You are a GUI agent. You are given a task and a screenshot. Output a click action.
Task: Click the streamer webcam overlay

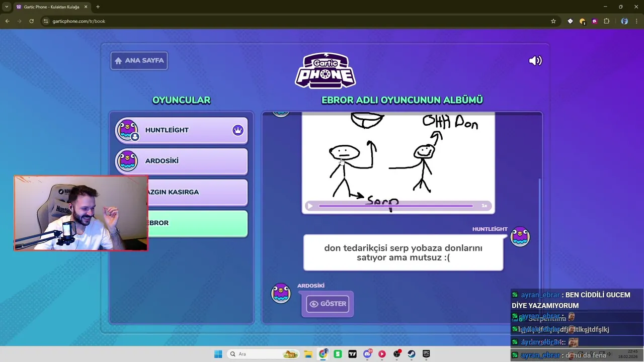[x=80, y=213]
